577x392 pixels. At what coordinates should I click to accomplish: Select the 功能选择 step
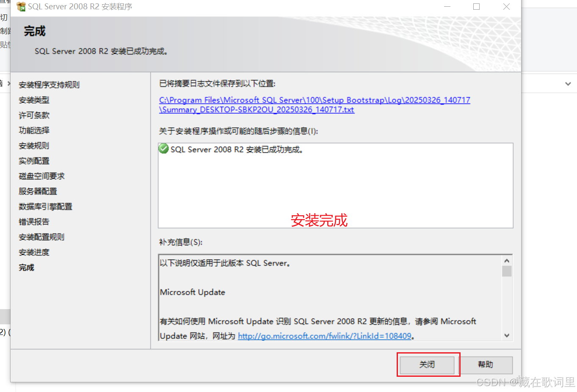tap(34, 130)
